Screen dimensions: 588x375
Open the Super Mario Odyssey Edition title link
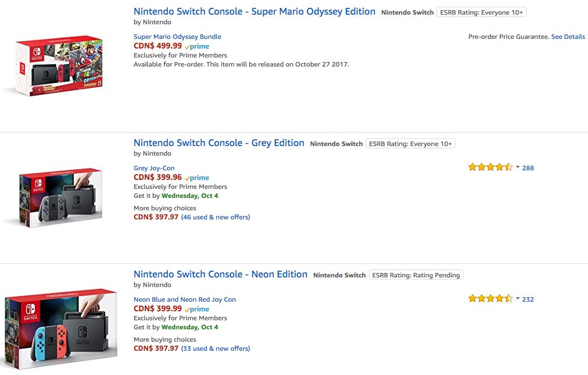click(254, 12)
